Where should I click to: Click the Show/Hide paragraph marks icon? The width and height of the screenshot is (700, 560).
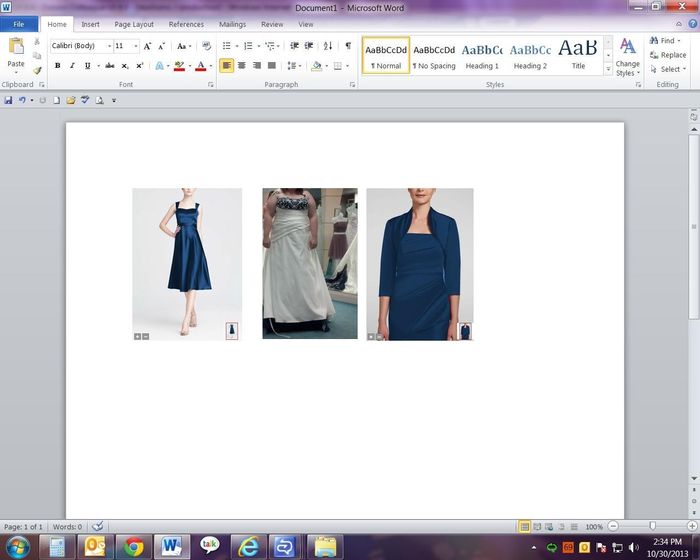(x=348, y=46)
